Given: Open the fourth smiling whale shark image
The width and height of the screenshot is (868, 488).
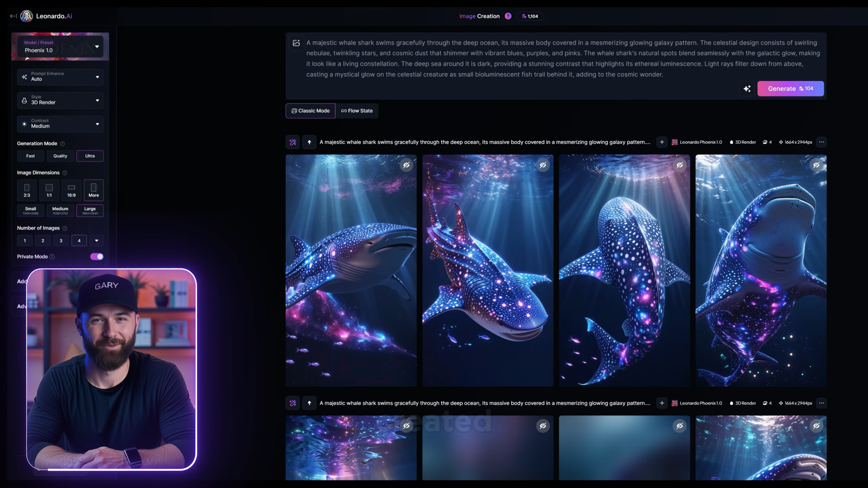Looking at the screenshot, I should pos(761,271).
